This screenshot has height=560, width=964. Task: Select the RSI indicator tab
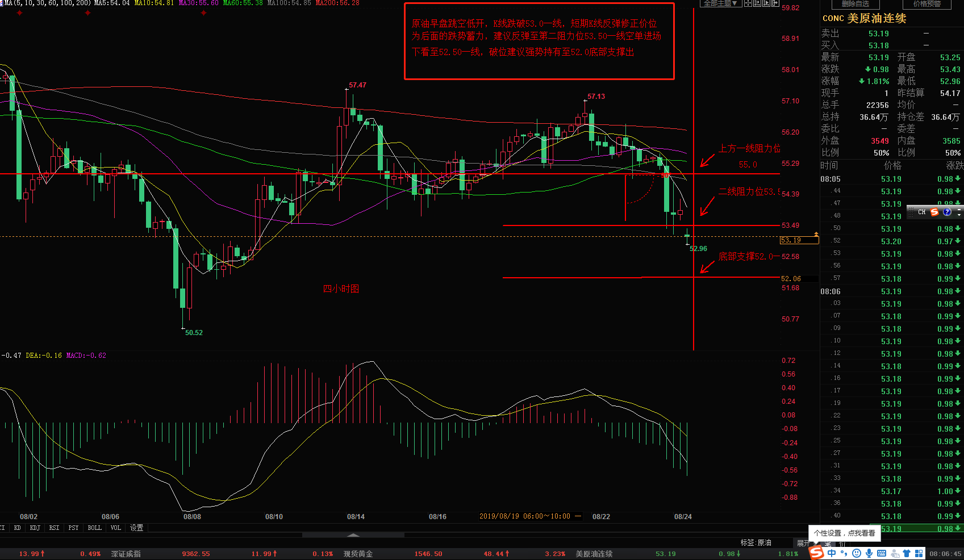tap(54, 528)
